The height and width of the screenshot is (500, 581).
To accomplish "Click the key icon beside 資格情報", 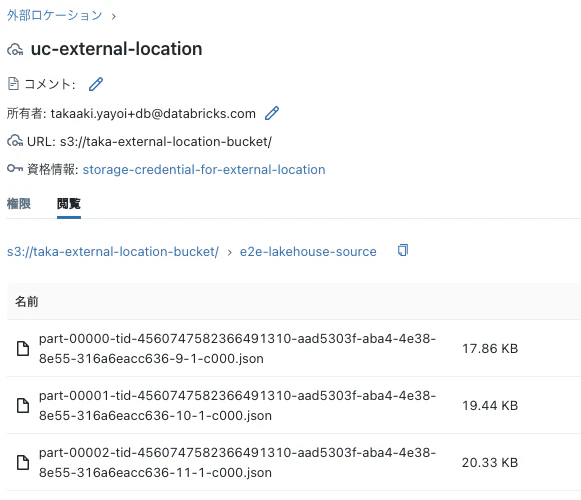I will tap(15, 169).
